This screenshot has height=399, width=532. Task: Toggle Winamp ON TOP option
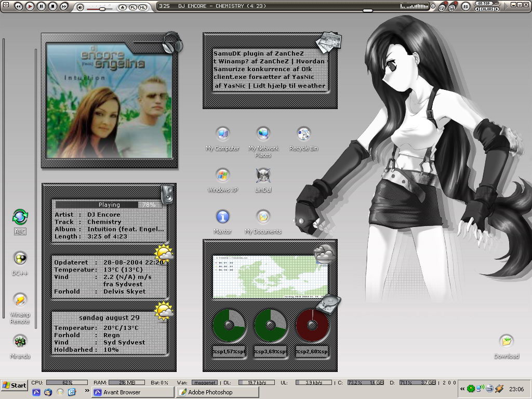(x=484, y=4)
